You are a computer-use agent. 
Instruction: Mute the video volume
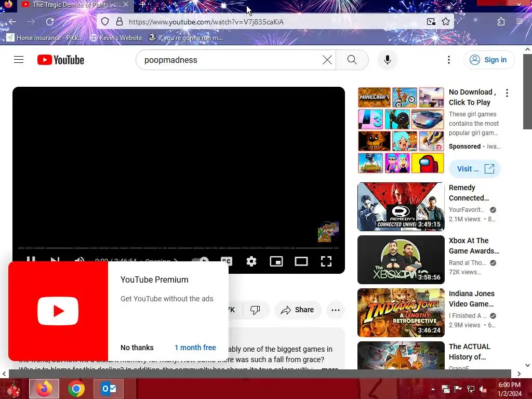[x=79, y=259]
